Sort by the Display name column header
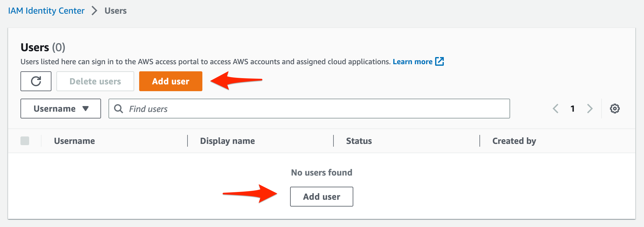644x227 pixels. click(227, 141)
